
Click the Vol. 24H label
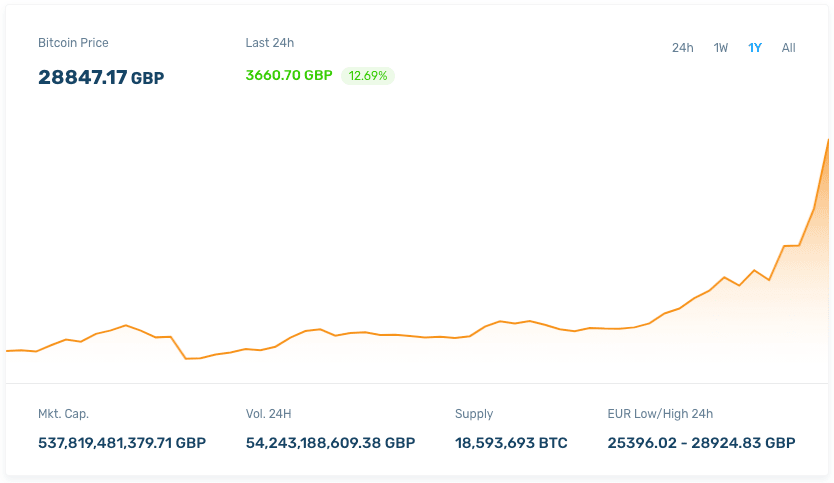[268, 414]
